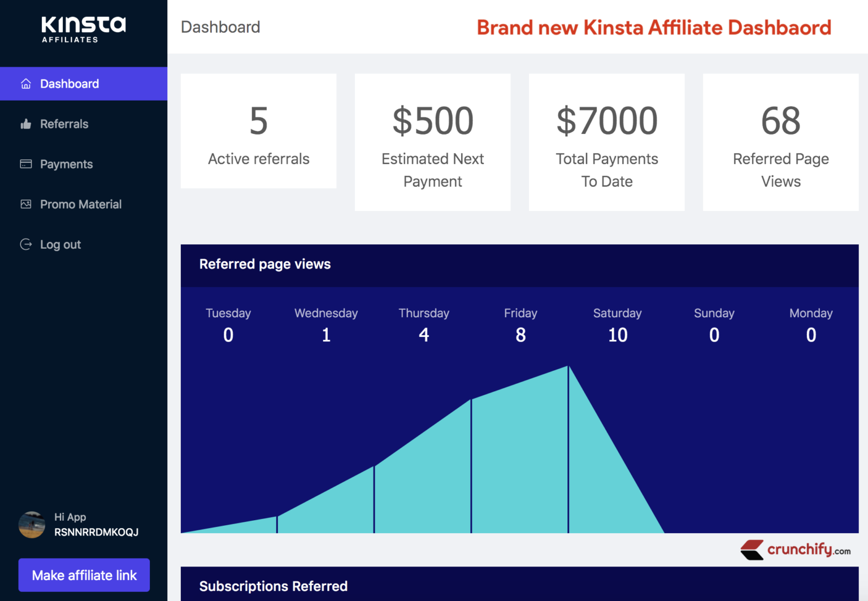Click the Kinsta Affiliates logo
Screen dimensions: 868x601
pos(83,30)
